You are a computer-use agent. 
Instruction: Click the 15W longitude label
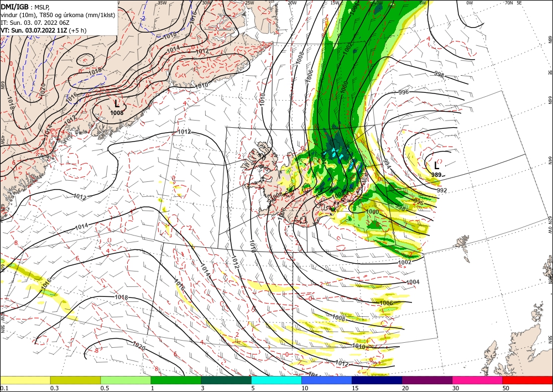(x=335, y=2)
